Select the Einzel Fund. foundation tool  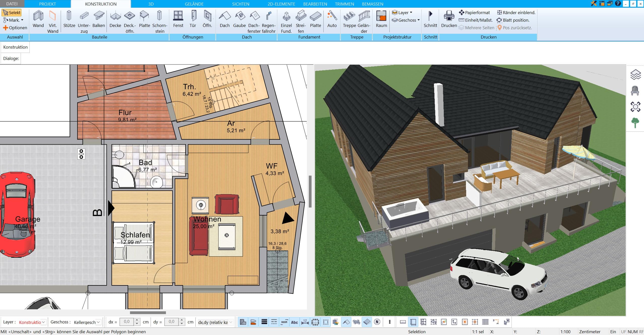tap(286, 22)
